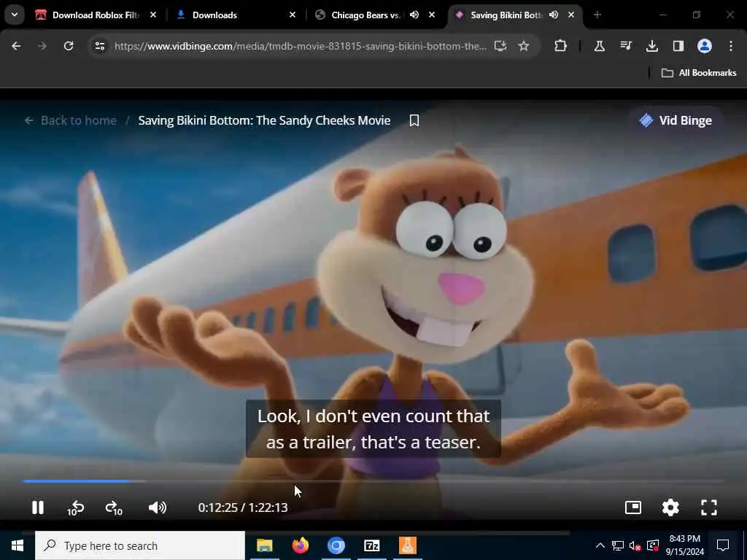
Task: Bookmark this page with star
Action: point(524,46)
